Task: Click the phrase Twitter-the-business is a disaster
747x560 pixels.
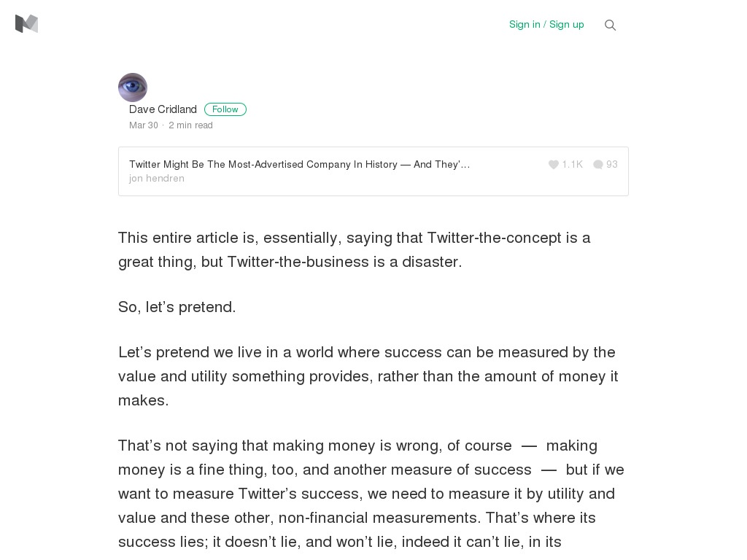Action: coord(344,262)
